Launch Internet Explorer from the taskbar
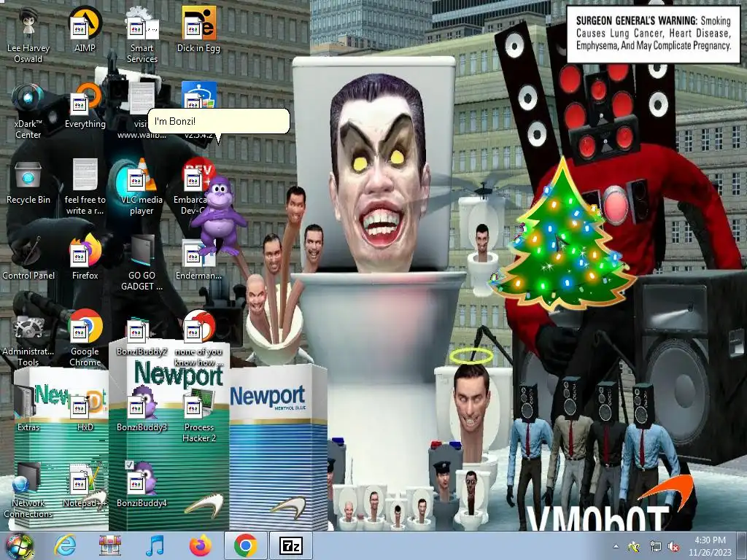Viewport: 747px width, 560px height. [65, 545]
